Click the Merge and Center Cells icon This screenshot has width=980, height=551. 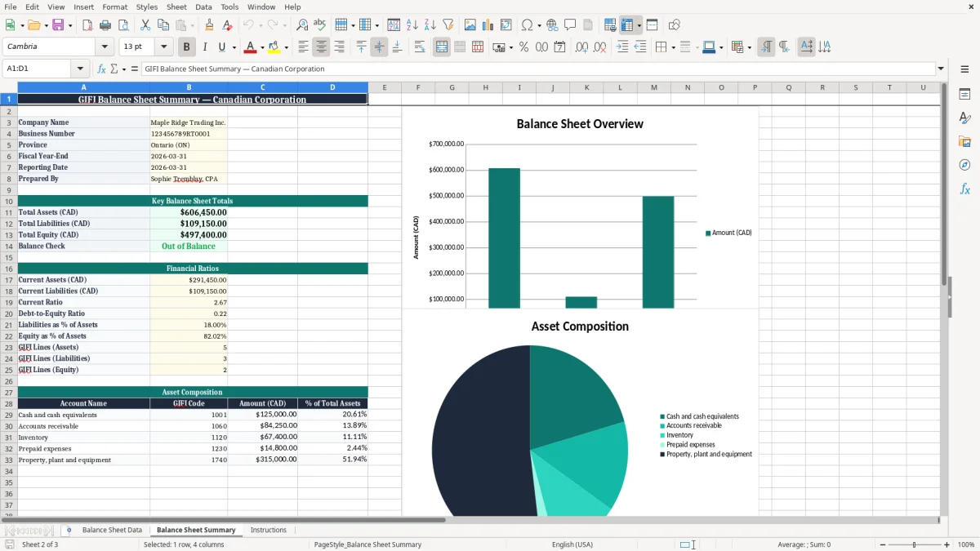click(442, 47)
